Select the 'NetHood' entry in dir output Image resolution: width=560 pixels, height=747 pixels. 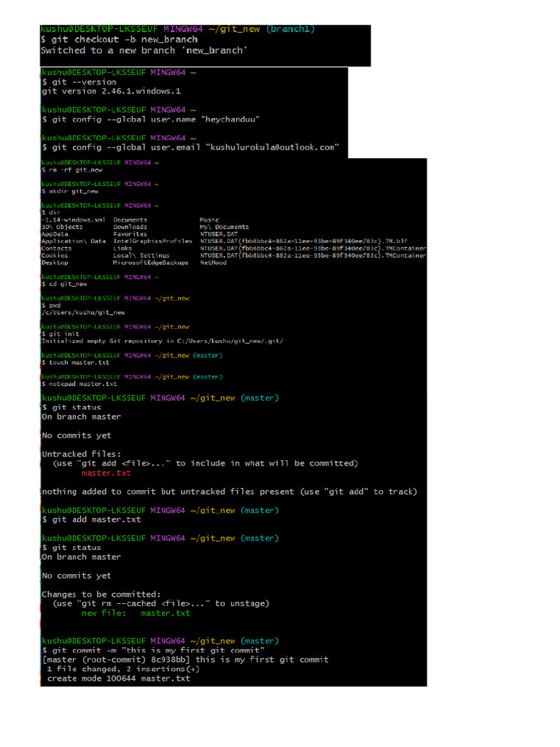214,263
